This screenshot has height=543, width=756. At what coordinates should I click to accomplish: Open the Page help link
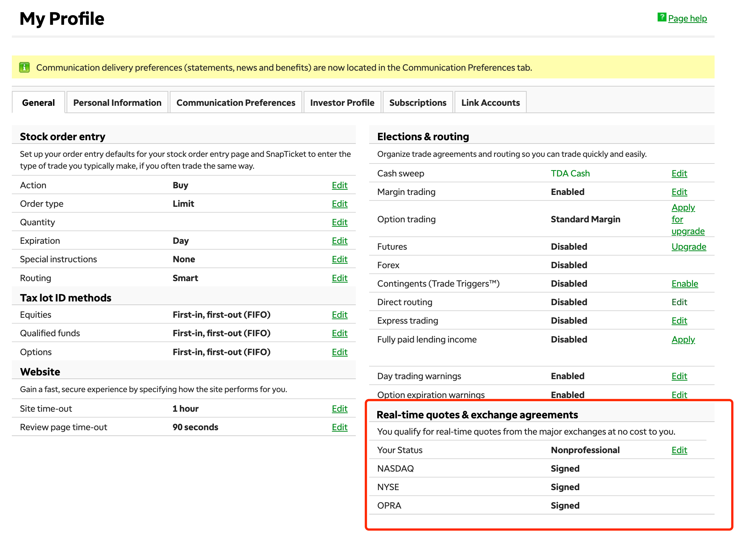pos(687,18)
